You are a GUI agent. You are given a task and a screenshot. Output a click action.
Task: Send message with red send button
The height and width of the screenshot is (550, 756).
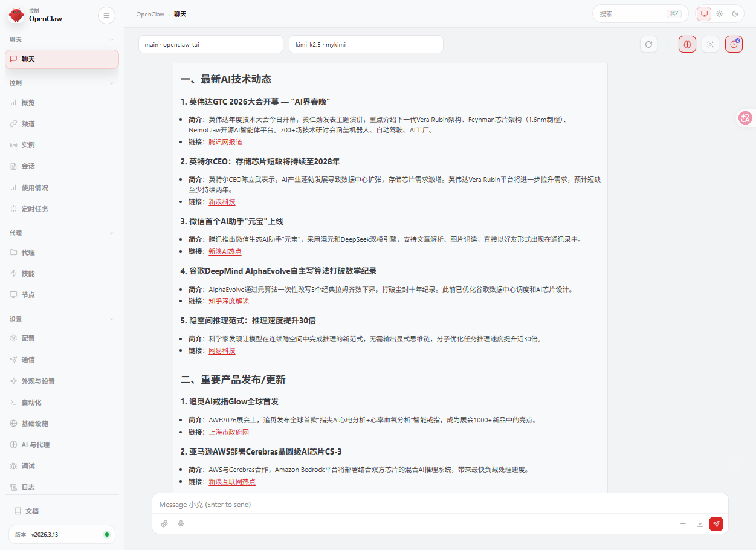pyautogui.click(x=716, y=524)
